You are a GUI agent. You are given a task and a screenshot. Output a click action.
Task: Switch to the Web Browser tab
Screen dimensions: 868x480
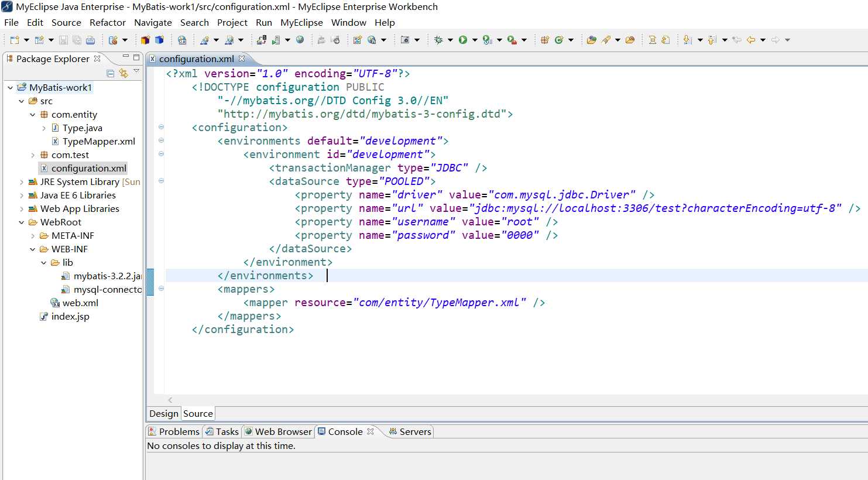pyautogui.click(x=278, y=431)
